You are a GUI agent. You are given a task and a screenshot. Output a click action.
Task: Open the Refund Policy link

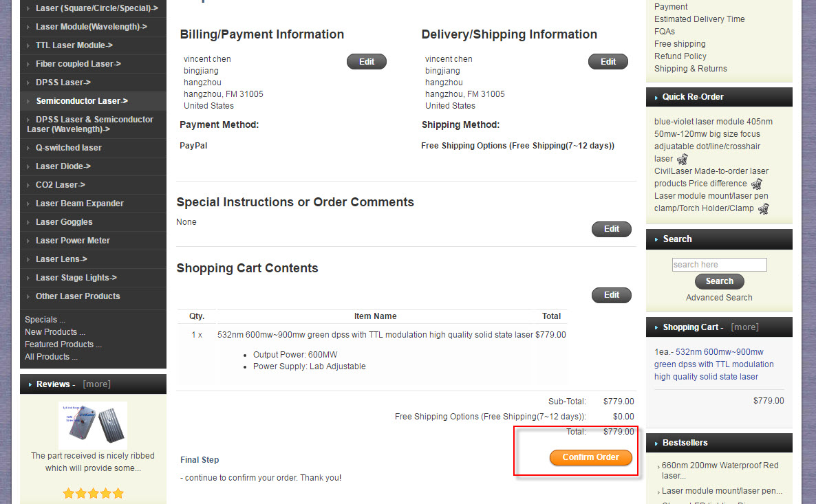(680, 56)
